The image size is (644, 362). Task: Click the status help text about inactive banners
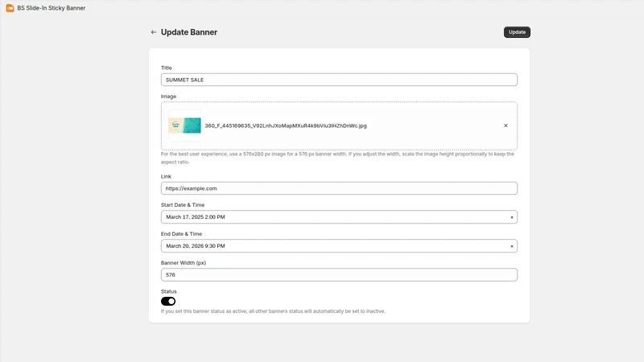(273, 311)
